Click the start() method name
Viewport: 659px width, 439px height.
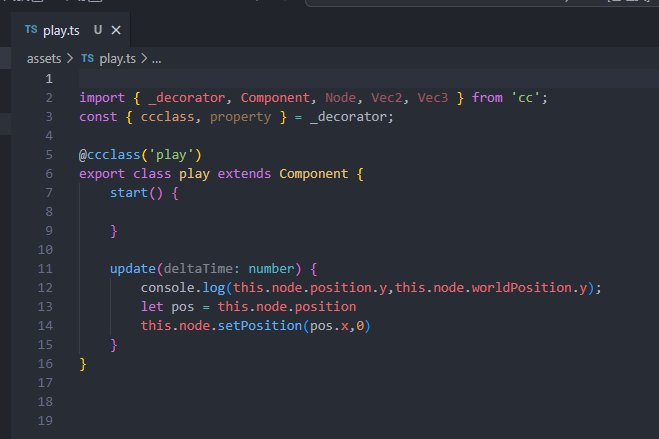coord(129,193)
